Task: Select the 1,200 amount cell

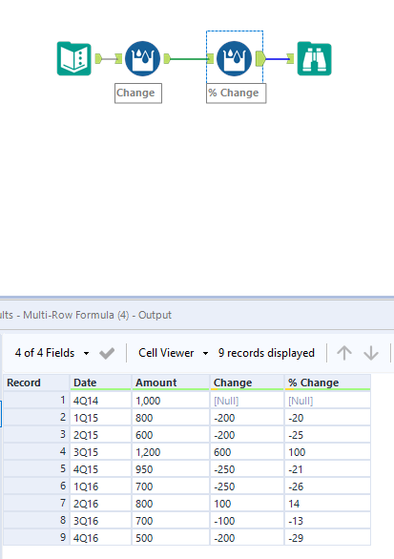Action: point(170,452)
